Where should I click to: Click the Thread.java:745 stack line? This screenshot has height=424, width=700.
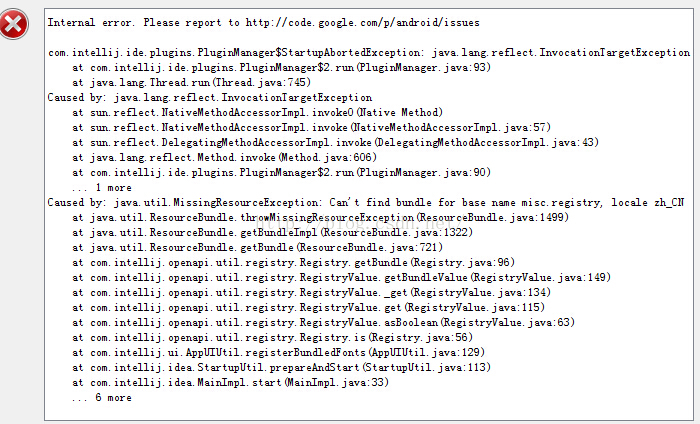[x=191, y=83]
